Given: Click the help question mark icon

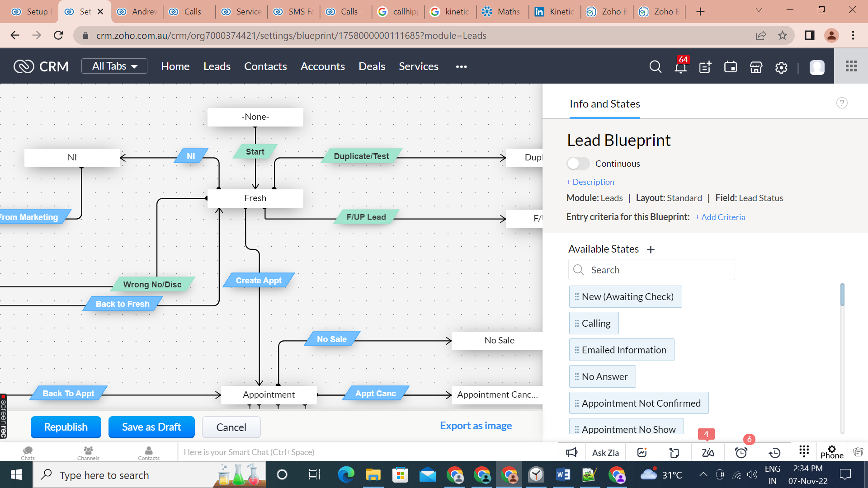Looking at the screenshot, I should pyautogui.click(x=841, y=103).
